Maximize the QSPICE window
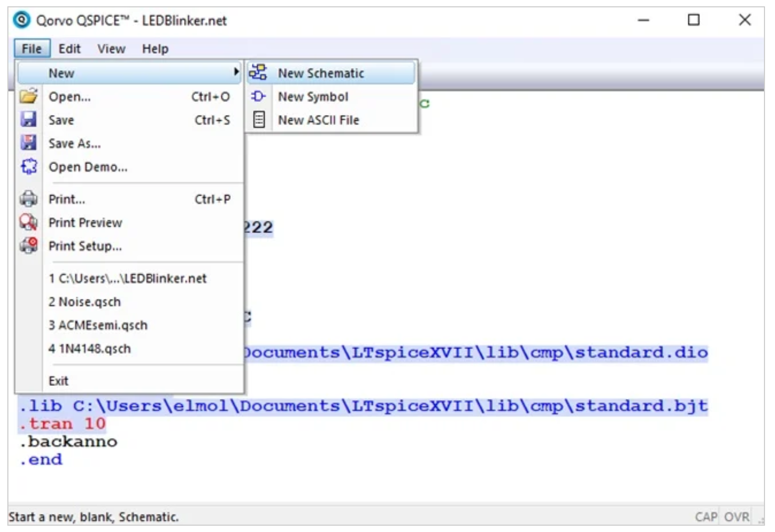Viewport: 775px width, 532px height. 694,20
